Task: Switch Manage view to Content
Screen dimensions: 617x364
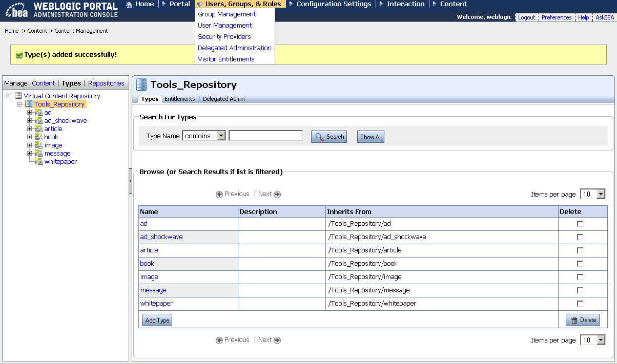Action: pos(44,83)
